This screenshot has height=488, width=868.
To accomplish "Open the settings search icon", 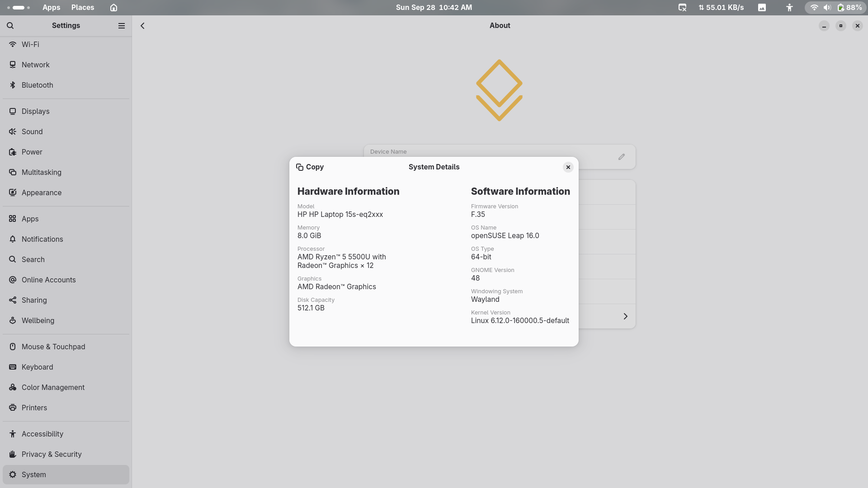I will [x=10, y=26].
